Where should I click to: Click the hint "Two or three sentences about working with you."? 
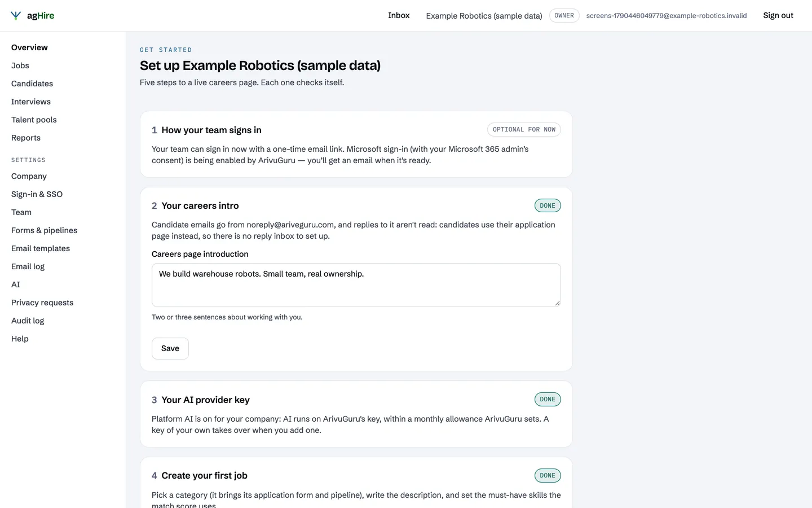(x=227, y=317)
